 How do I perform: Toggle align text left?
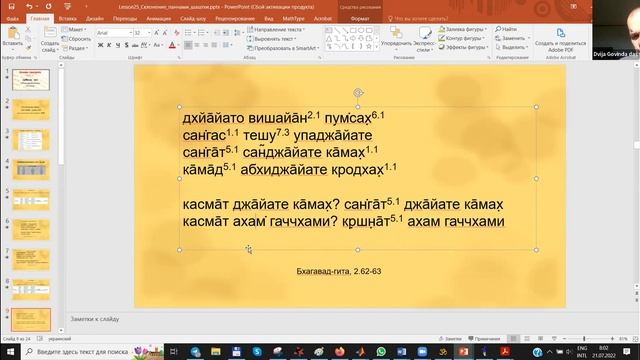(x=188, y=45)
